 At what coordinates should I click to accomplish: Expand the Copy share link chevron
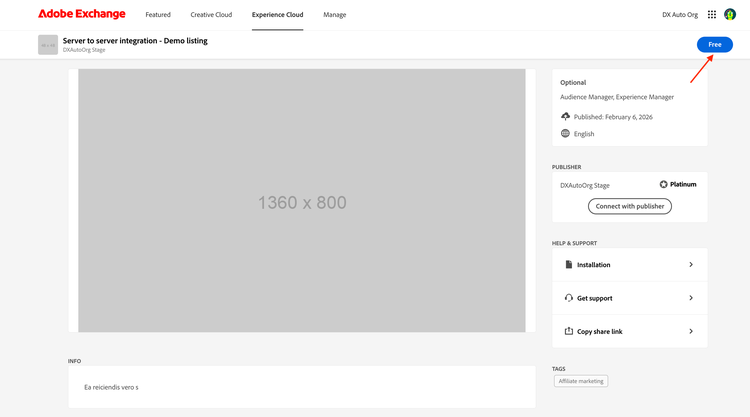pos(691,331)
